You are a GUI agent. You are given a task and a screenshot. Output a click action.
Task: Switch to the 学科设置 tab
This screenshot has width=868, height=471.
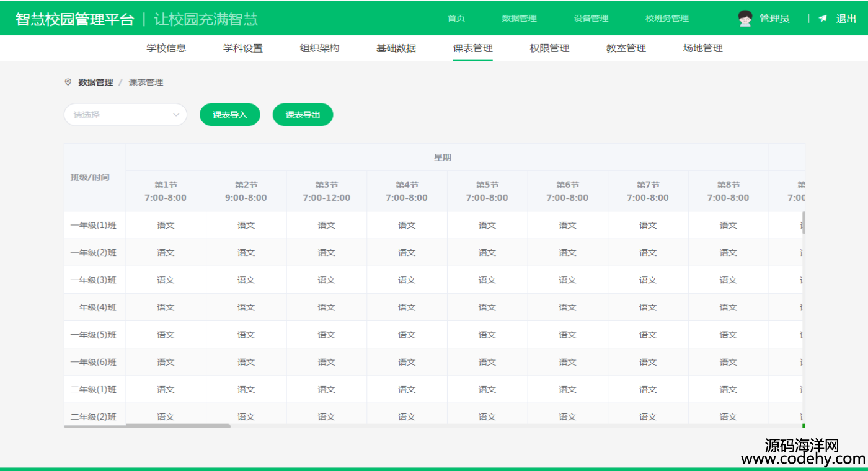click(243, 48)
